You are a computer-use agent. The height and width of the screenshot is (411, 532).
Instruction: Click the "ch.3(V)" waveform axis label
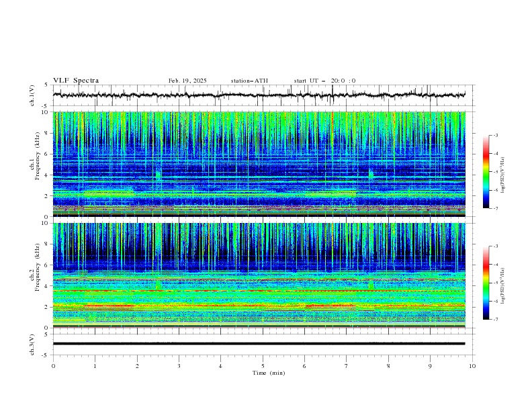pos(32,345)
